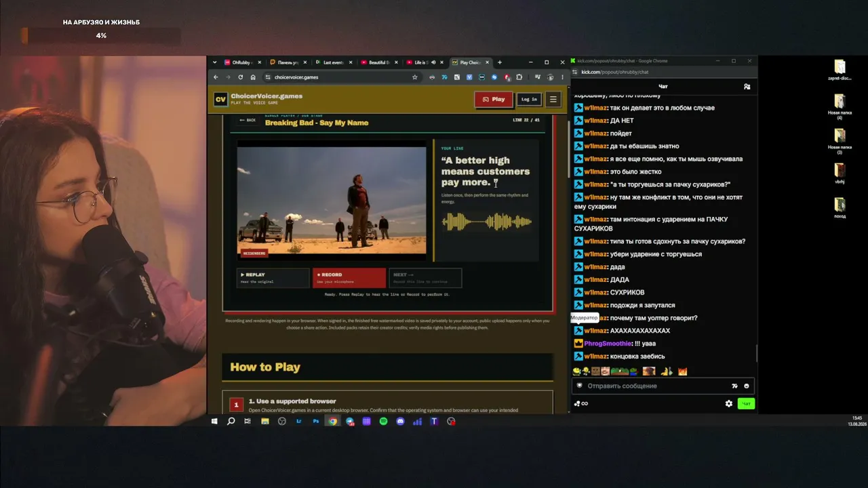Click the Kick chat scrollbar
This screenshot has height=488, width=868.
point(756,353)
